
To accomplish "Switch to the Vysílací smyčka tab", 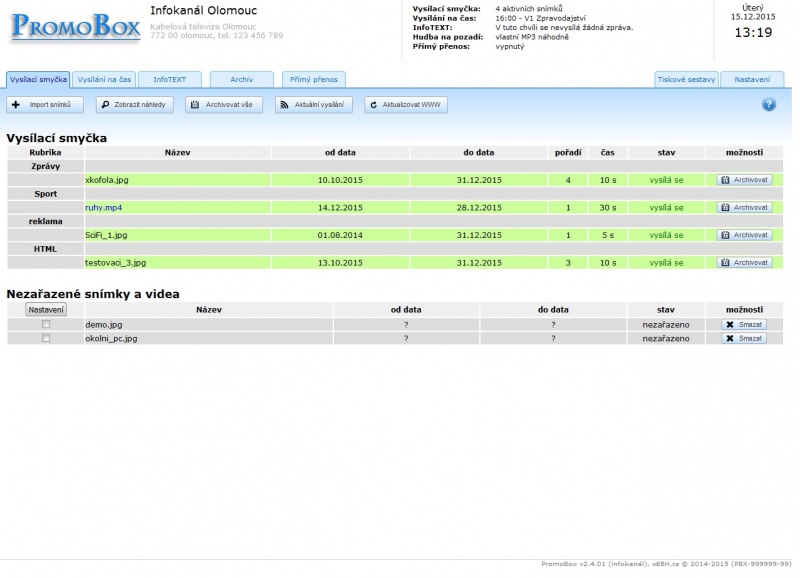I will pos(38,80).
